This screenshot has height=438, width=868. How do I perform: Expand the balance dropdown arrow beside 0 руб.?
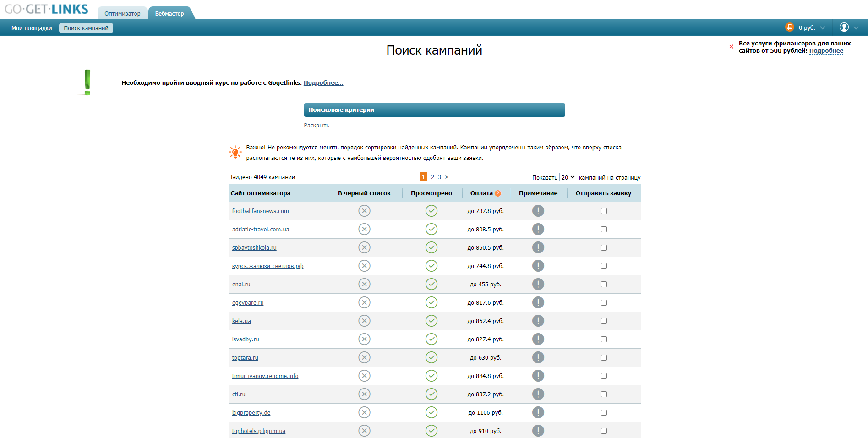click(823, 28)
